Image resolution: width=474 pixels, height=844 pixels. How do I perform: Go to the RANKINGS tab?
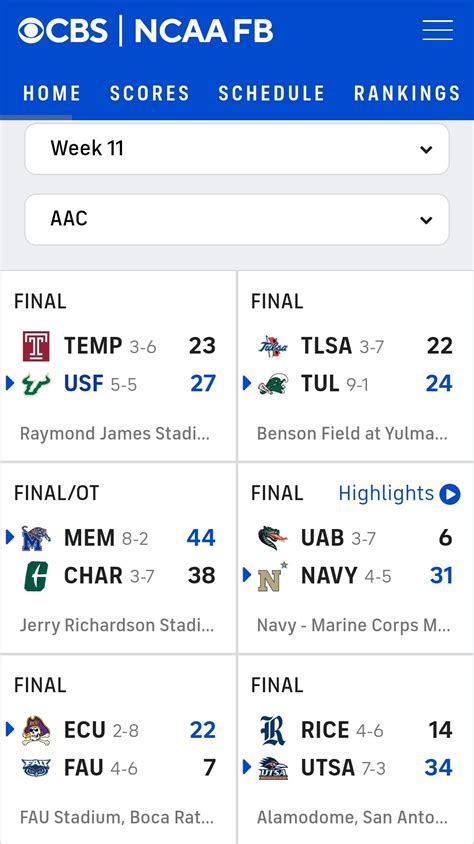tap(407, 93)
